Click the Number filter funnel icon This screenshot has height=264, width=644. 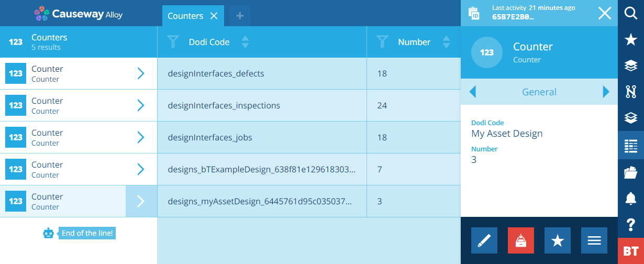(x=383, y=42)
